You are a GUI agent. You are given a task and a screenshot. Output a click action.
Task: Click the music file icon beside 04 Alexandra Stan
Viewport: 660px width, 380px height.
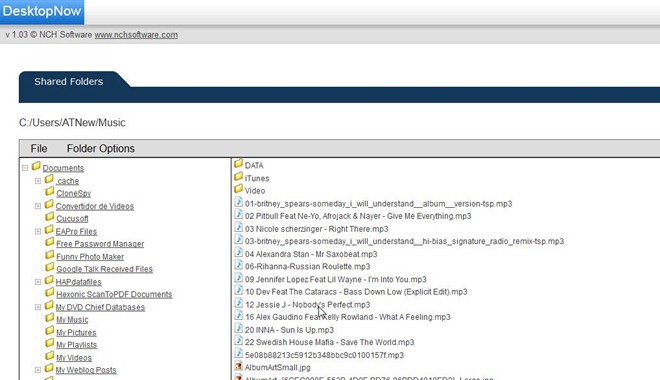(x=238, y=252)
